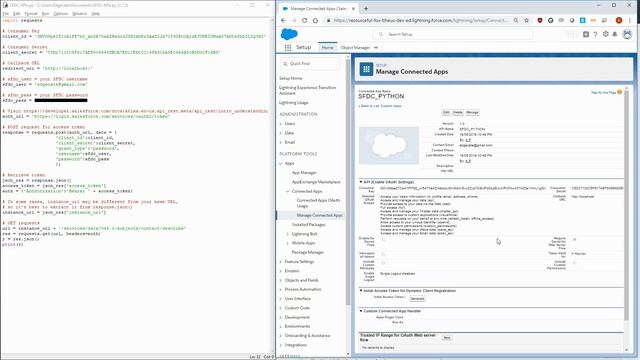
Task: Open the File menu in IDLE
Action: (6, 14)
